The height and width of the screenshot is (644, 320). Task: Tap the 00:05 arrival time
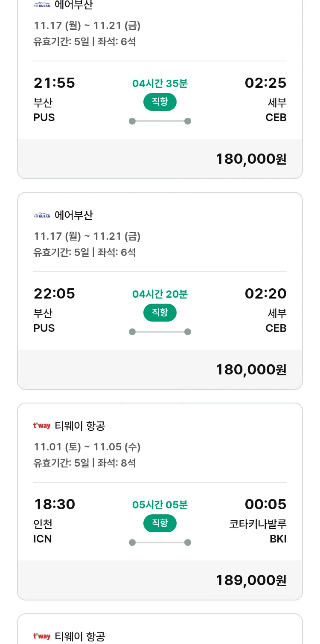tap(265, 505)
